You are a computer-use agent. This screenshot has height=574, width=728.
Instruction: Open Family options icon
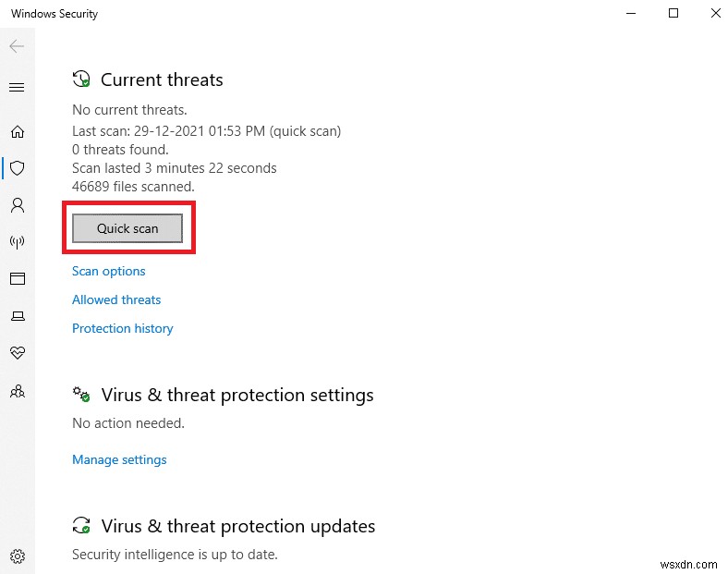(17, 391)
